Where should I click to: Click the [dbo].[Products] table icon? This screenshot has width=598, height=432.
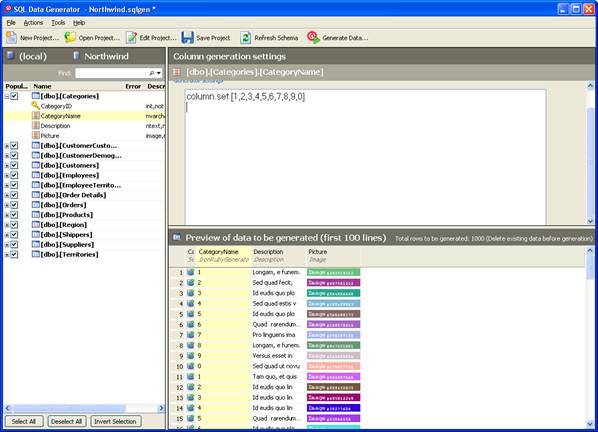(36, 215)
